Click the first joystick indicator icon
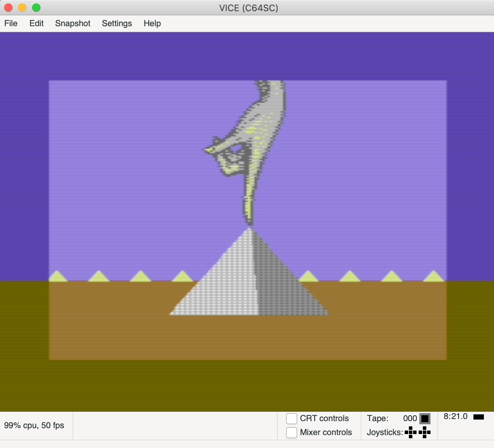Screen dimensions: 494x448 (411, 432)
